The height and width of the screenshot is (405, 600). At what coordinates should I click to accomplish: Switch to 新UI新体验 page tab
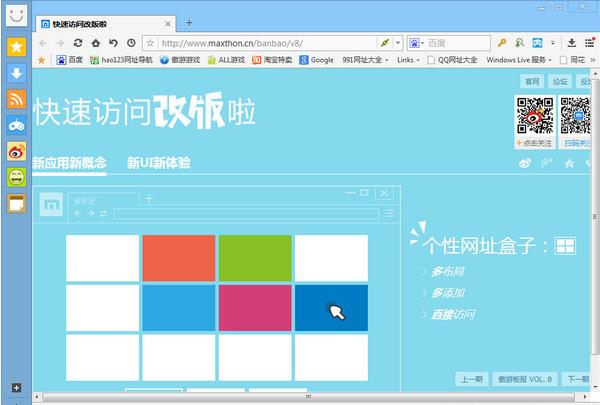[159, 163]
